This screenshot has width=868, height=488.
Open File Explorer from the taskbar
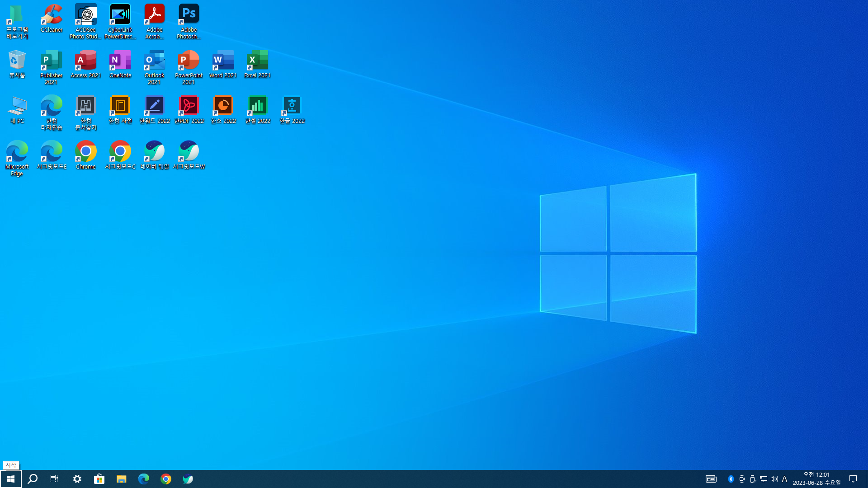(121, 479)
